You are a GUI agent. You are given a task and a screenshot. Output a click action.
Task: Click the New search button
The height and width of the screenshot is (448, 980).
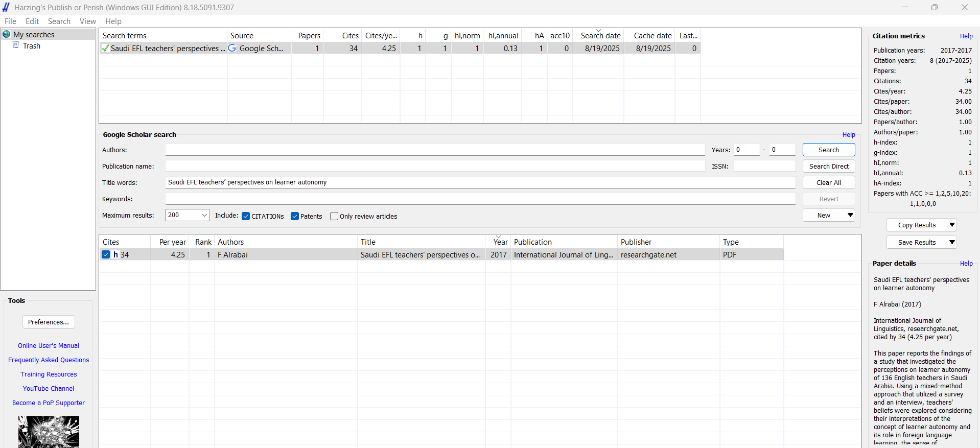tap(824, 215)
